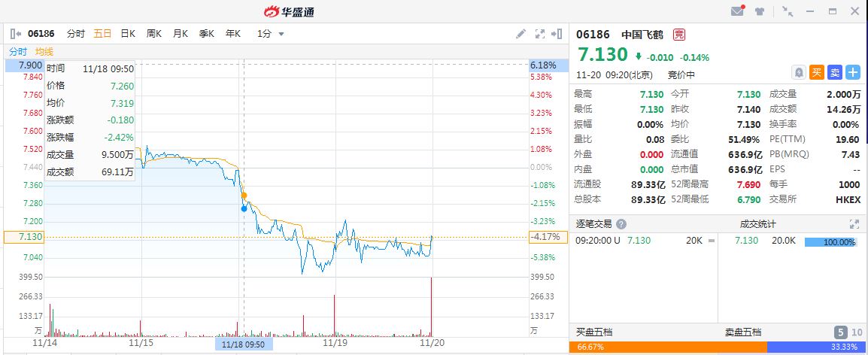The width and height of the screenshot is (868, 355).
Task: Switch order book depth to 10 levels
Action: pyautogui.click(x=855, y=332)
